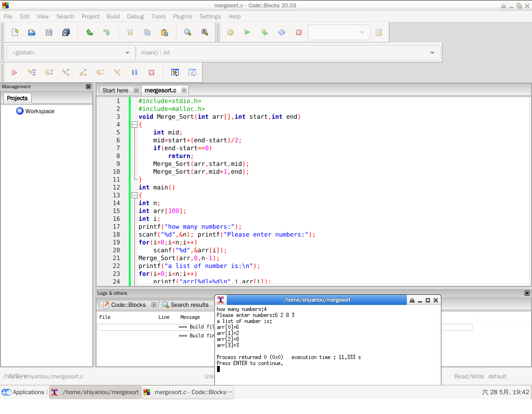Rebuild the project from the toolbar
The image size is (532, 414).
[x=282, y=32]
